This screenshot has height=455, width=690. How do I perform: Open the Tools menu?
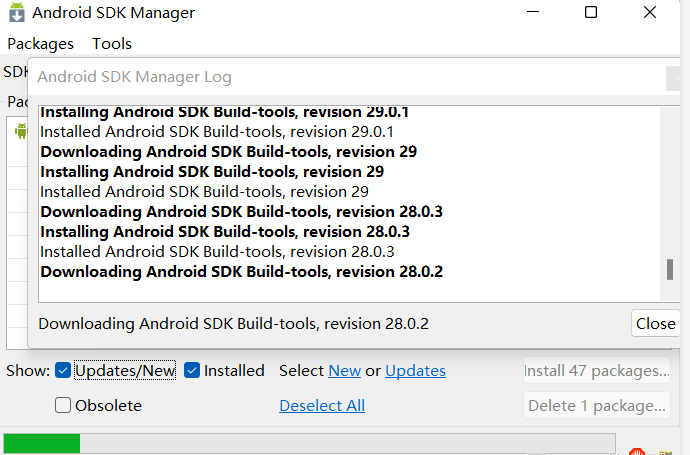click(112, 44)
